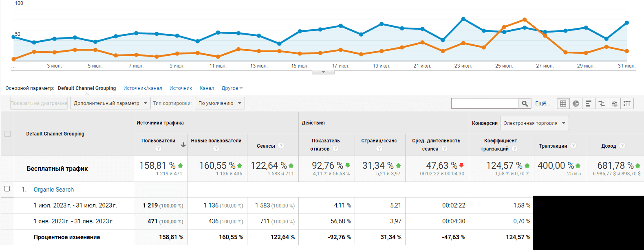Click the magnifier search button
The width and height of the screenshot is (644, 251).
[x=525, y=103]
